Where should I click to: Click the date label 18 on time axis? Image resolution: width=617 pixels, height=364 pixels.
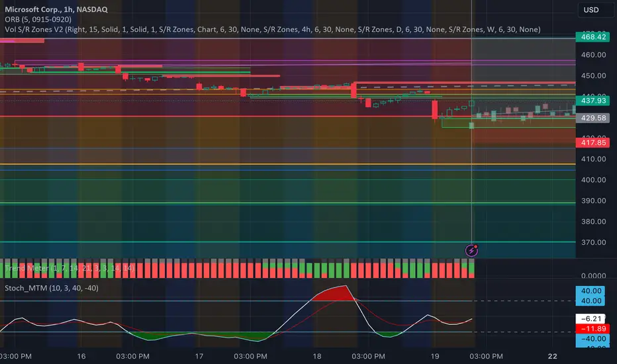[x=316, y=356]
